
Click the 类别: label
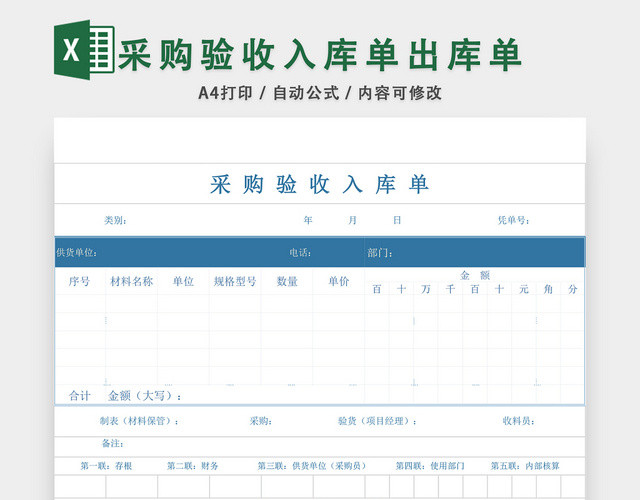tap(115, 220)
